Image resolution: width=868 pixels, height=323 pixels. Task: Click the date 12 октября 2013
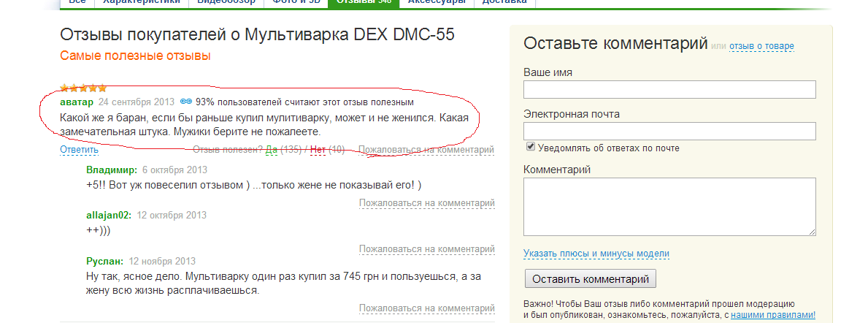(x=172, y=216)
